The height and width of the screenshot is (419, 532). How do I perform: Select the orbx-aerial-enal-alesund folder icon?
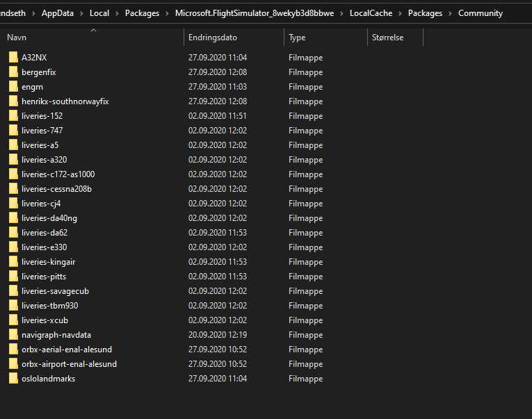pos(13,349)
